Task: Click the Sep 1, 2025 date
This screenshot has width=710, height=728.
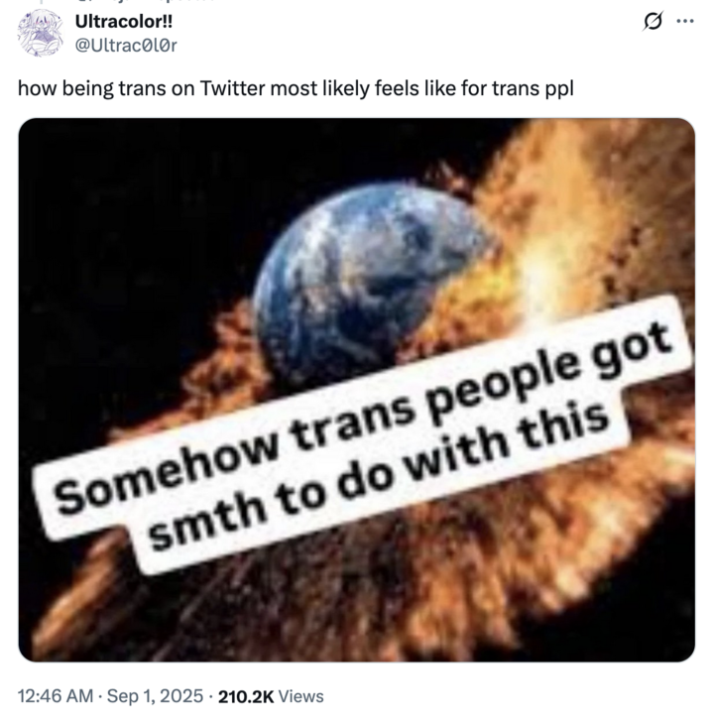Action: [x=154, y=696]
